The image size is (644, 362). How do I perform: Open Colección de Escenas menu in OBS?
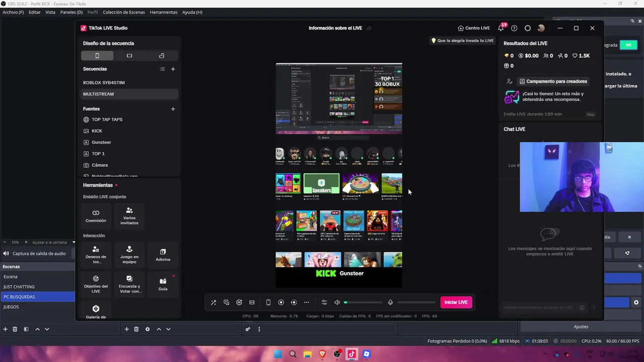(124, 12)
